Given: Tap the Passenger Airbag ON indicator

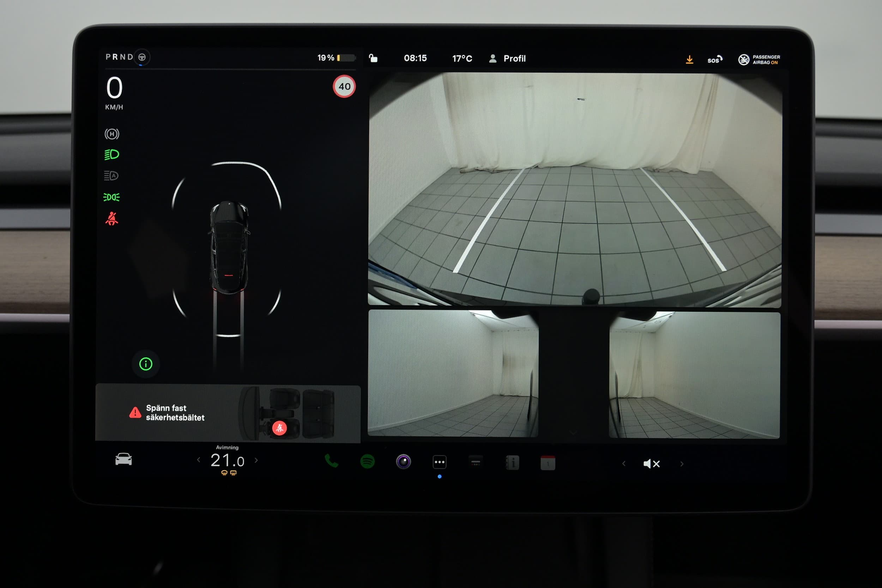Looking at the screenshot, I should click(x=759, y=60).
